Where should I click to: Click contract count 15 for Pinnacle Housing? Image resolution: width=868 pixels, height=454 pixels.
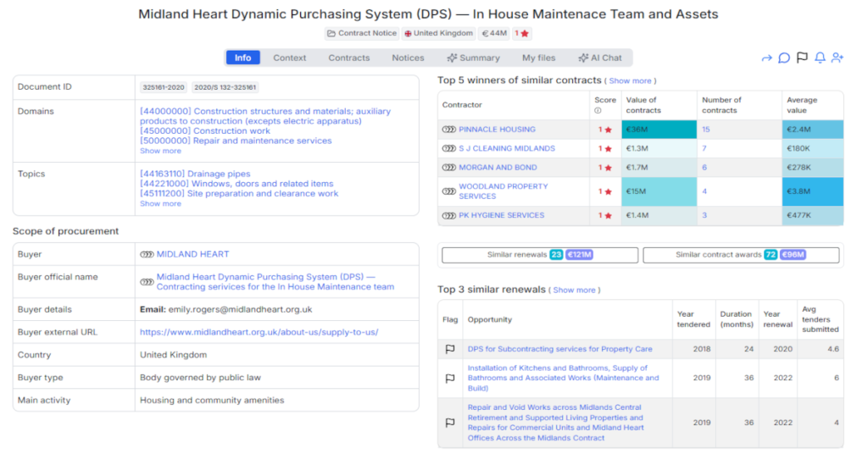(x=706, y=130)
